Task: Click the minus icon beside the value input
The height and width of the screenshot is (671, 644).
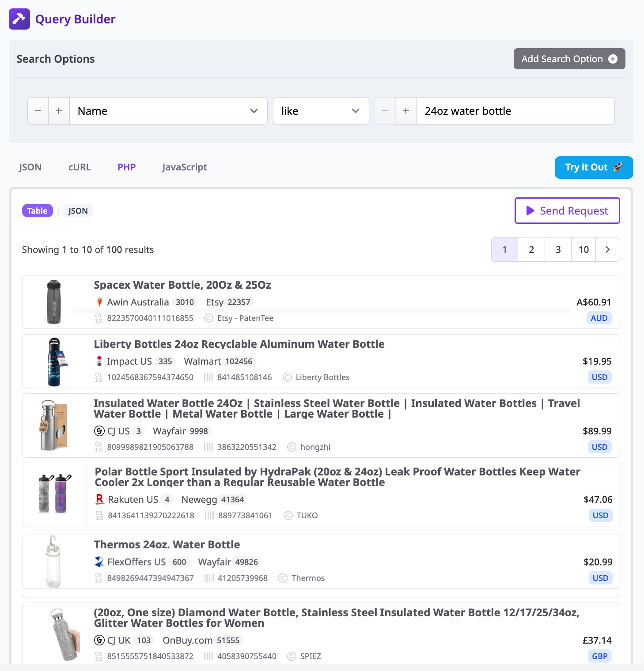Action: click(x=385, y=111)
